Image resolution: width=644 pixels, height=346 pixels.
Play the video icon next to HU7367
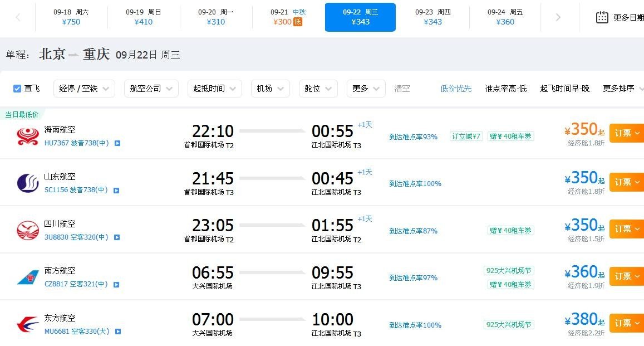pos(116,143)
